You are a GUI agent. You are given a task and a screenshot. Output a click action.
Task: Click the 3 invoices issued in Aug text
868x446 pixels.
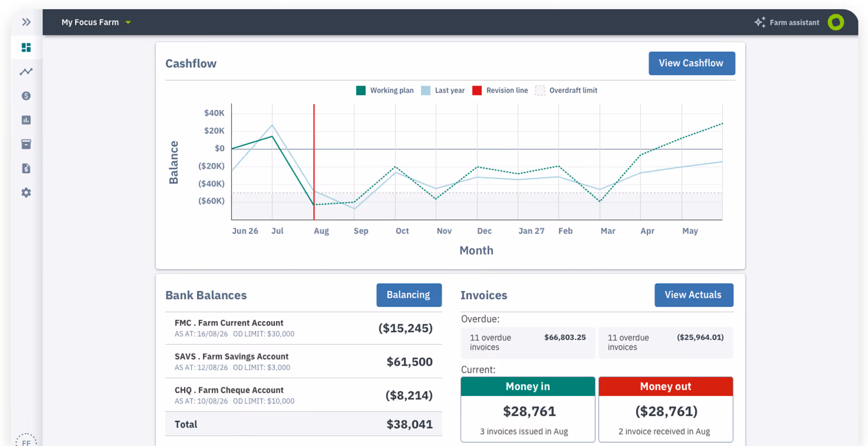[524, 431]
